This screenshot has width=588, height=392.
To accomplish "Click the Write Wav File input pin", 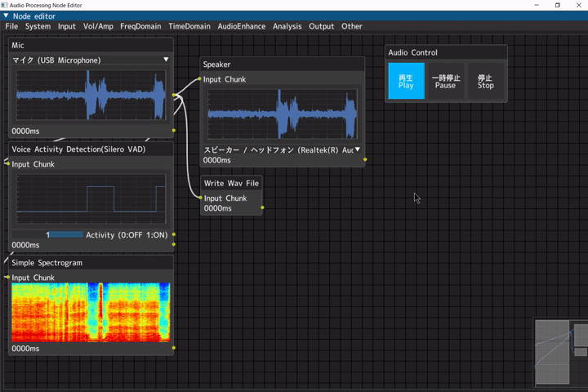I will pyautogui.click(x=201, y=198).
